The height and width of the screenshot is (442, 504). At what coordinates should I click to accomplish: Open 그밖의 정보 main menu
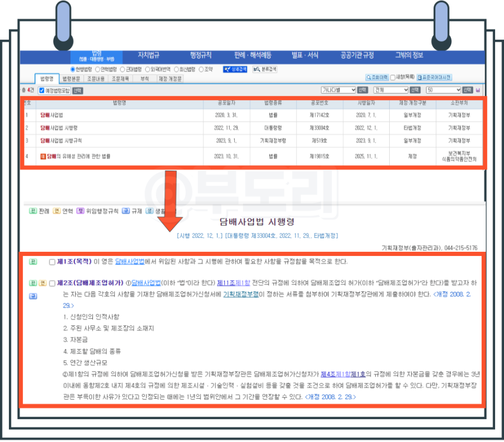pos(409,55)
